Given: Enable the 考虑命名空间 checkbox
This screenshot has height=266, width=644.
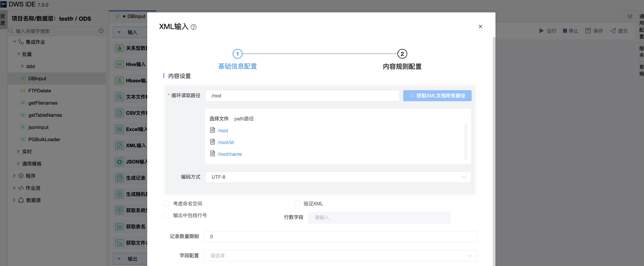Looking at the screenshot, I should tap(166, 204).
